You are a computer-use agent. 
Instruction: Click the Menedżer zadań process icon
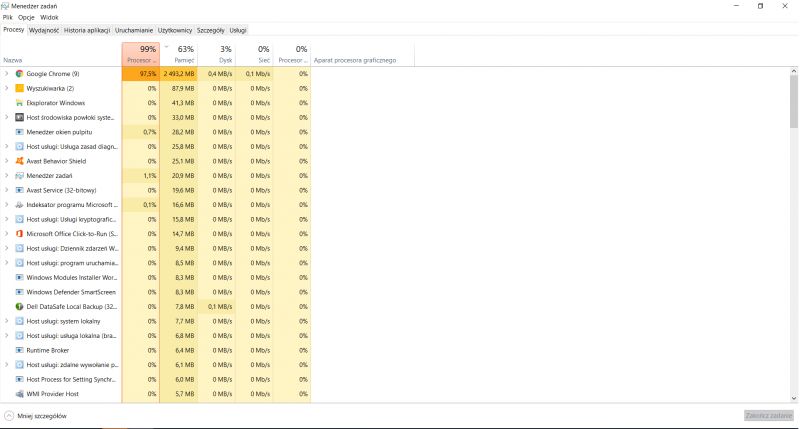click(x=19, y=175)
